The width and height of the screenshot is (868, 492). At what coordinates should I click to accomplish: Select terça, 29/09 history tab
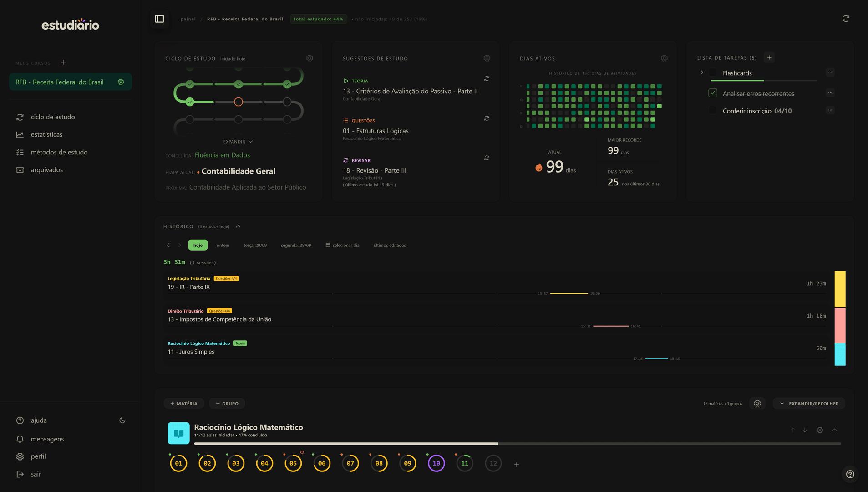[x=255, y=245]
